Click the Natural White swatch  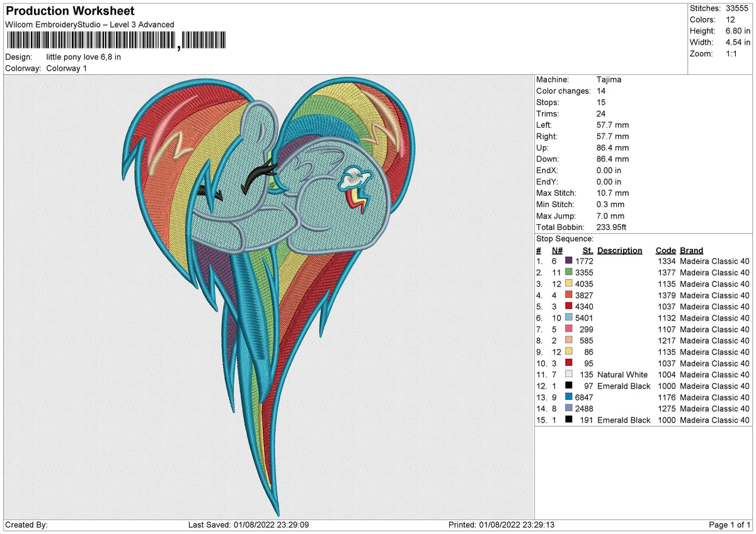tap(569, 374)
